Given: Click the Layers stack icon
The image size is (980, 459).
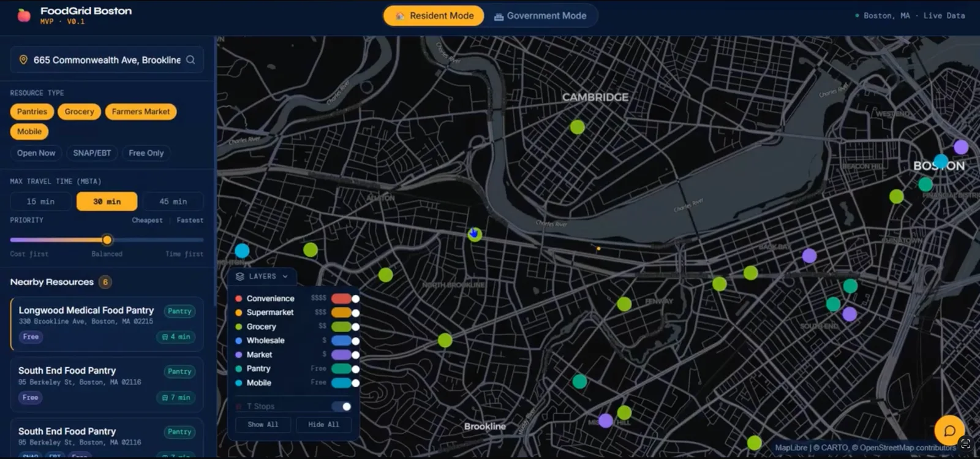Looking at the screenshot, I should (239, 276).
